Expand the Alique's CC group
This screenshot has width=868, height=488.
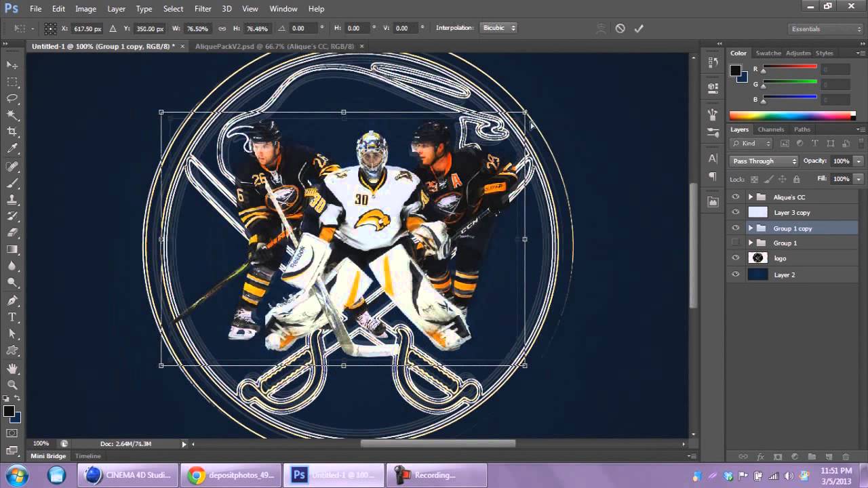(x=751, y=197)
